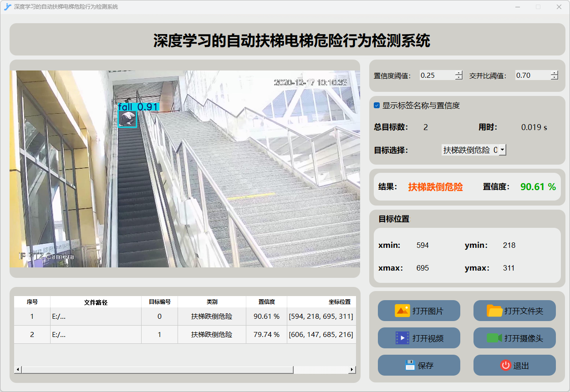570x392 pixels.
Task: Click the category column header in results table
Action: (x=212, y=302)
